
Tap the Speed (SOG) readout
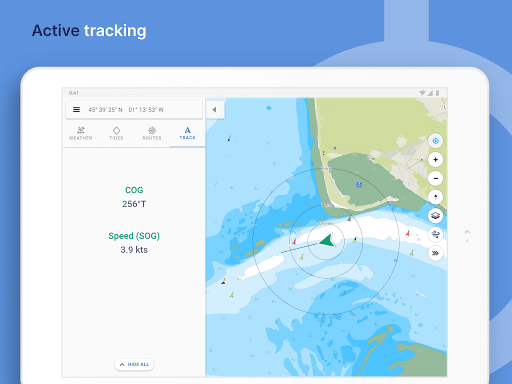pos(134,243)
